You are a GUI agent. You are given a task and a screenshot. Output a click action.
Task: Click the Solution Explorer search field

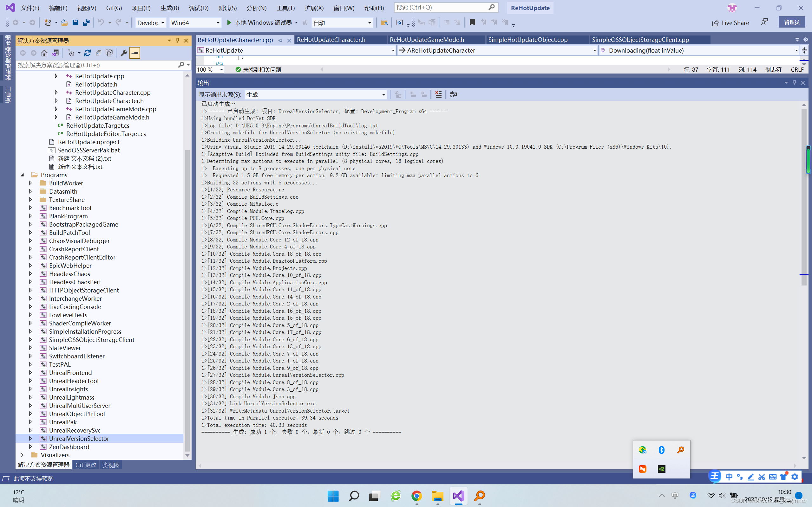(x=97, y=65)
